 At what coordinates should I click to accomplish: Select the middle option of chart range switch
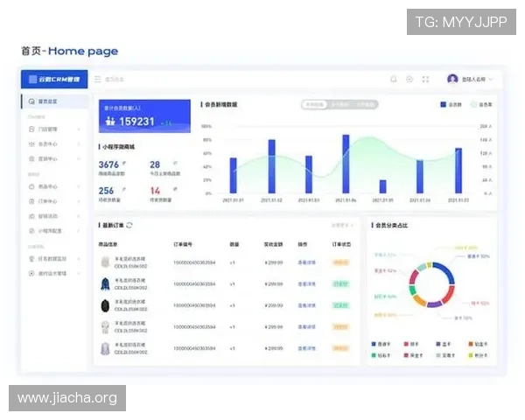339,104
